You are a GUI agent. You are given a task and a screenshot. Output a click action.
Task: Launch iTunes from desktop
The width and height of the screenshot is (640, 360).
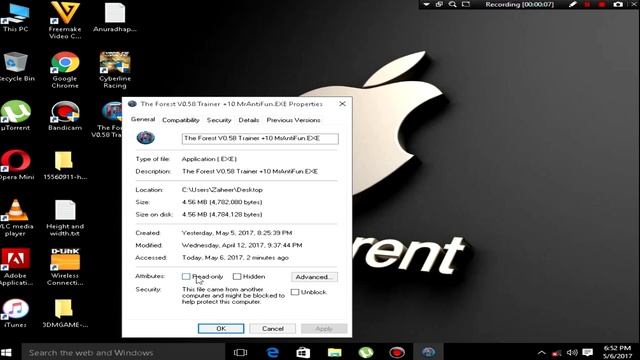16,313
